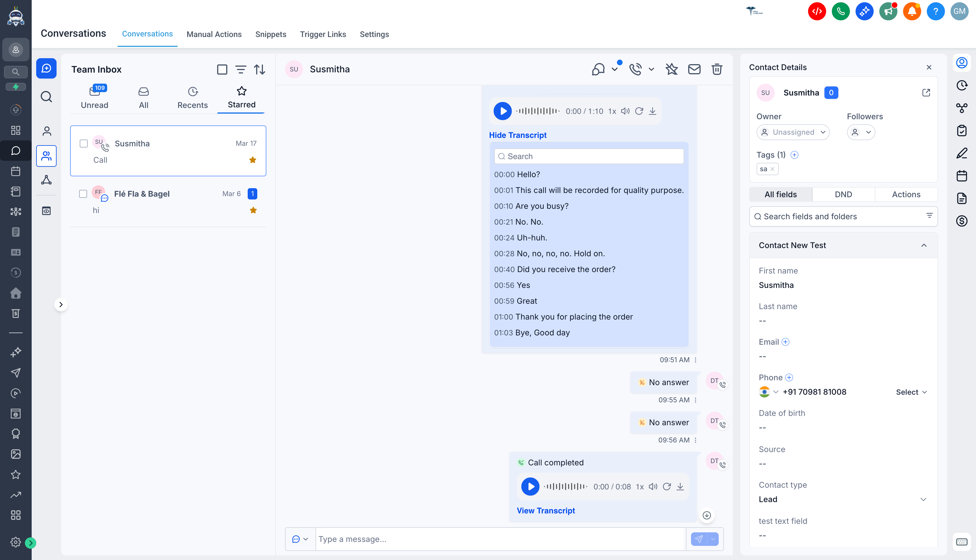
Task: Open the Trigger Links tab
Action: pyautogui.click(x=323, y=34)
